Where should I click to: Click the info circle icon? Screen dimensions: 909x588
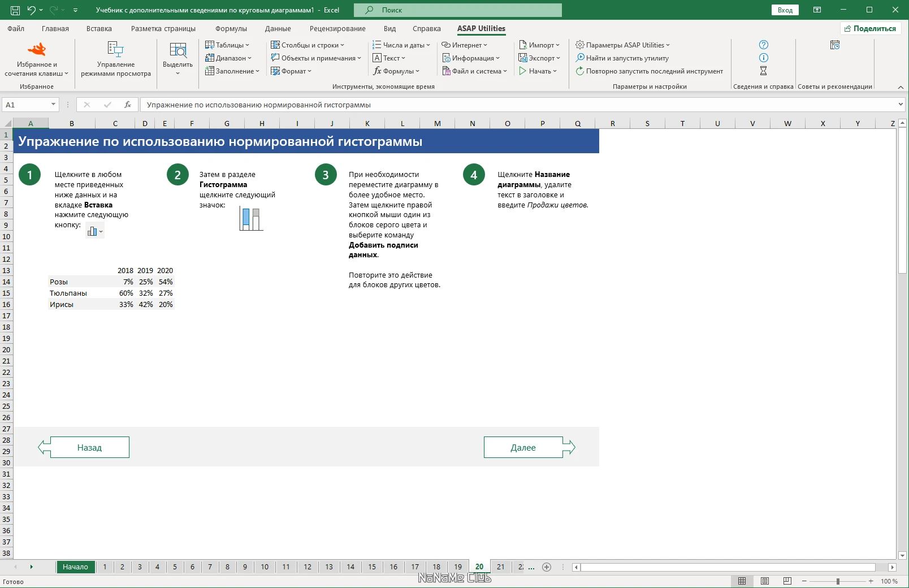[764, 58]
